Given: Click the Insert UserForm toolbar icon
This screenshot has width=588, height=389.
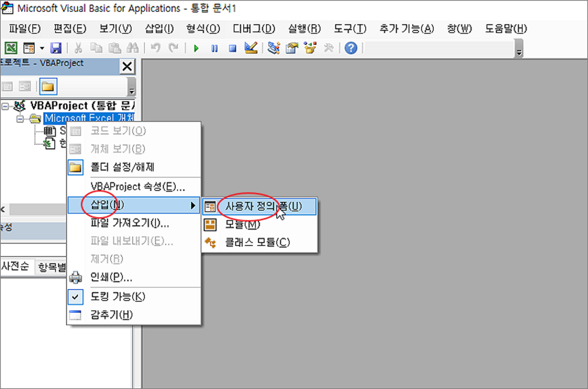Looking at the screenshot, I should click(29, 48).
